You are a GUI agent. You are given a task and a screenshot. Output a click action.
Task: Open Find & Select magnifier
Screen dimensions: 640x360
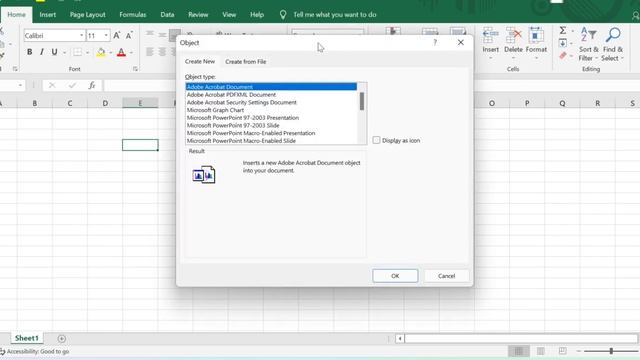pos(613,44)
